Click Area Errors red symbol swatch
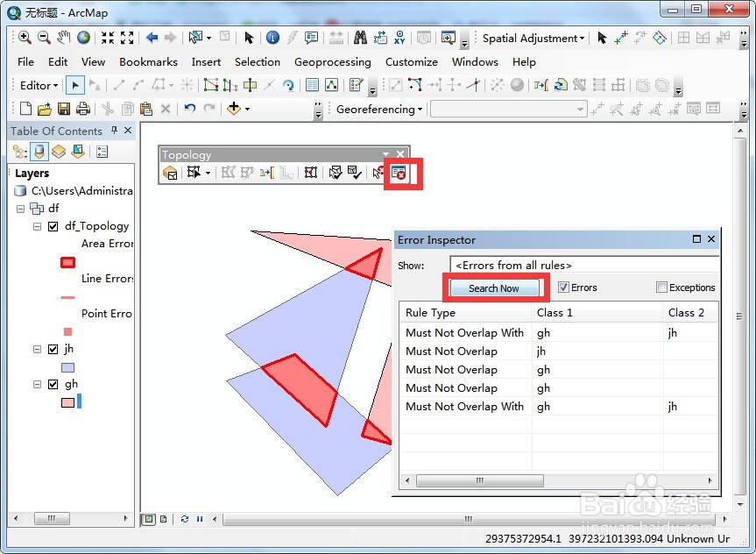 click(68, 262)
